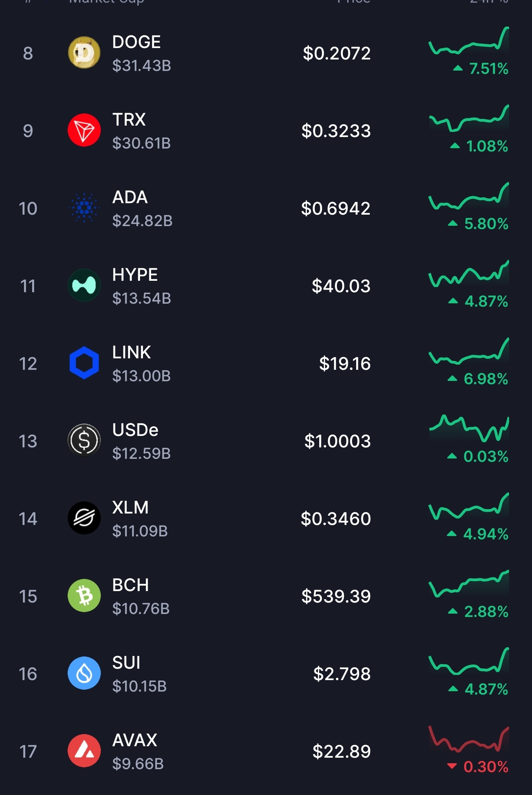Select the blue SUI droplet icon

(84, 673)
